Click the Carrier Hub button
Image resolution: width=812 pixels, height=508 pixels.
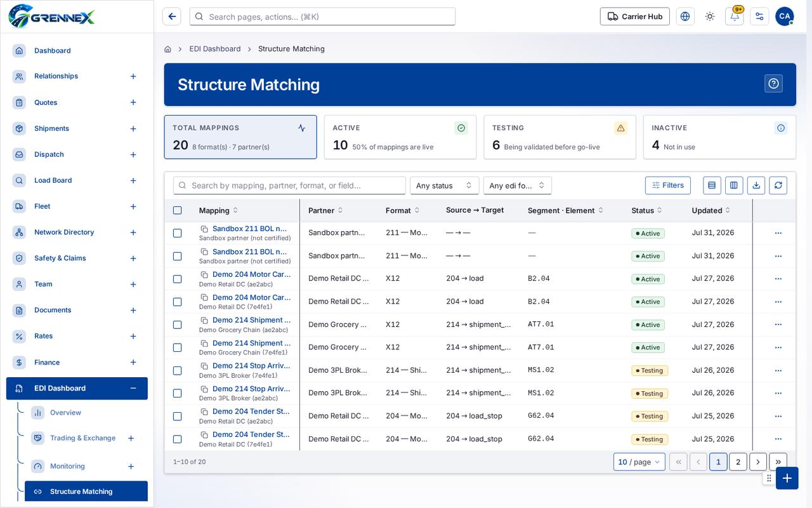[635, 17]
